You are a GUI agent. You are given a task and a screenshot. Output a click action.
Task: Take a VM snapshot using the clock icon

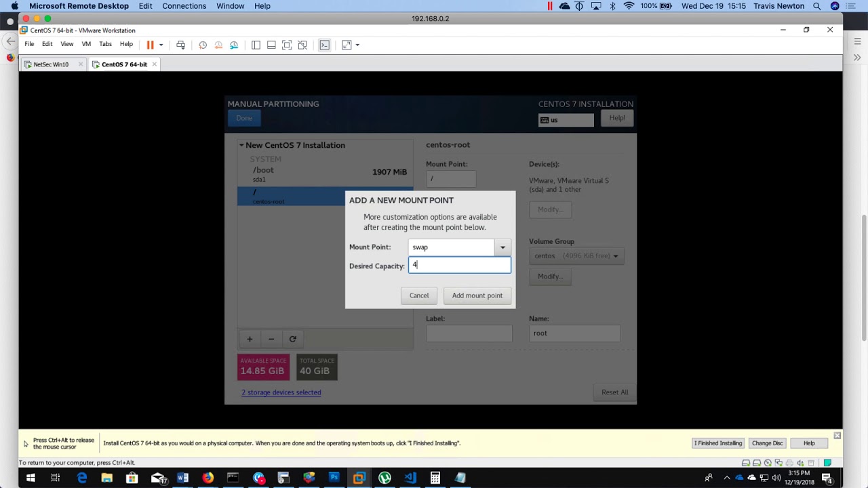pyautogui.click(x=203, y=45)
